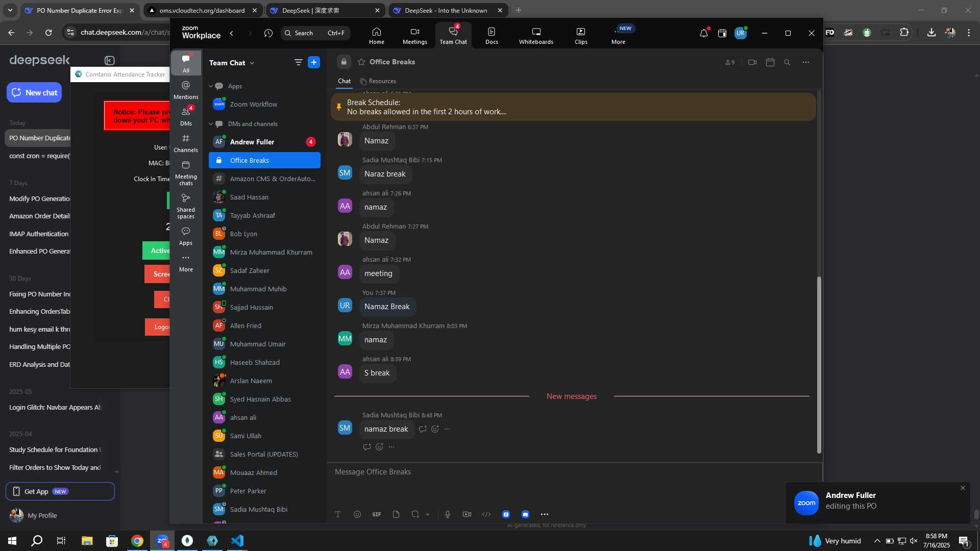
Task: Open Zoom calendar panel icon
Action: (x=722, y=33)
